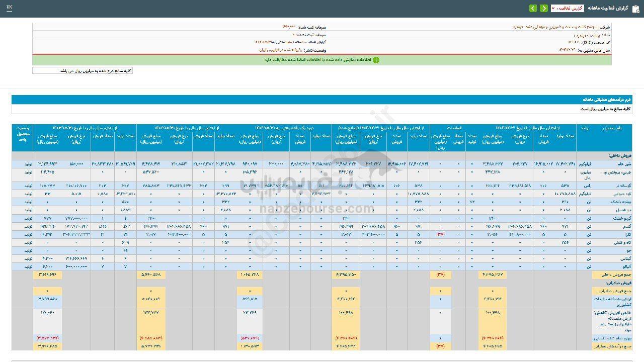
Task: Open the گزارش فعالیت report dropdown
Action: [x=567, y=9]
